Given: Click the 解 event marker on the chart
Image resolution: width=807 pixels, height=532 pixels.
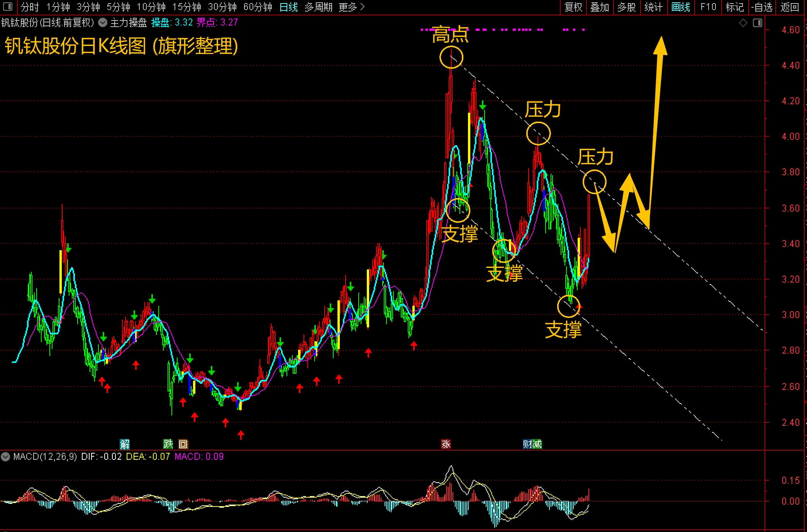Looking at the screenshot, I should (x=125, y=444).
